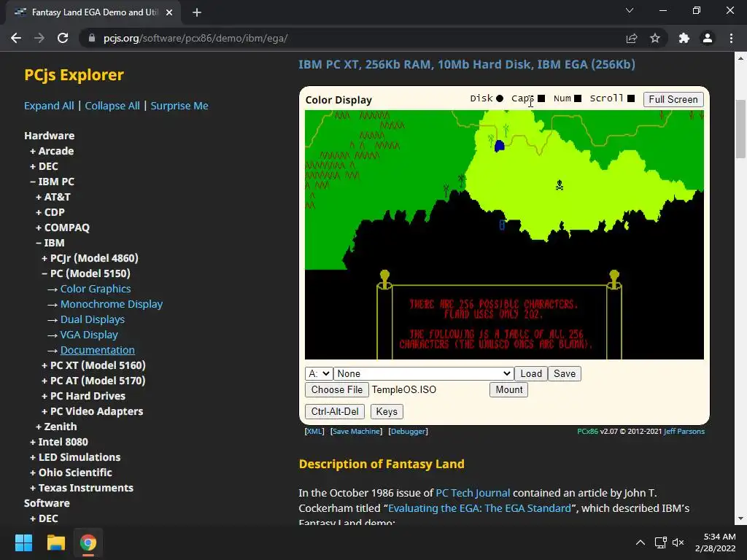
Task: Collapse PC (Model 5150) node
Action: click(x=86, y=273)
